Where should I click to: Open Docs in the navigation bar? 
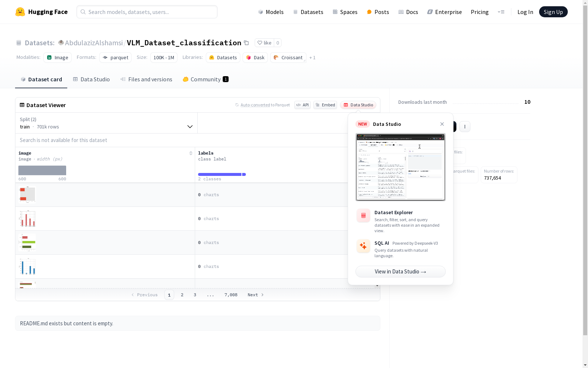pos(408,12)
